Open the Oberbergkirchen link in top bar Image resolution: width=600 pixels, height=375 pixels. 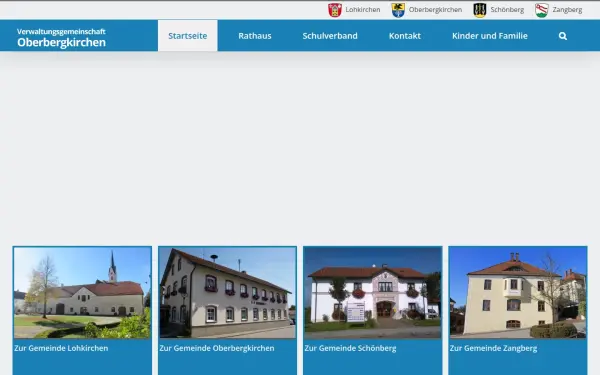(435, 10)
